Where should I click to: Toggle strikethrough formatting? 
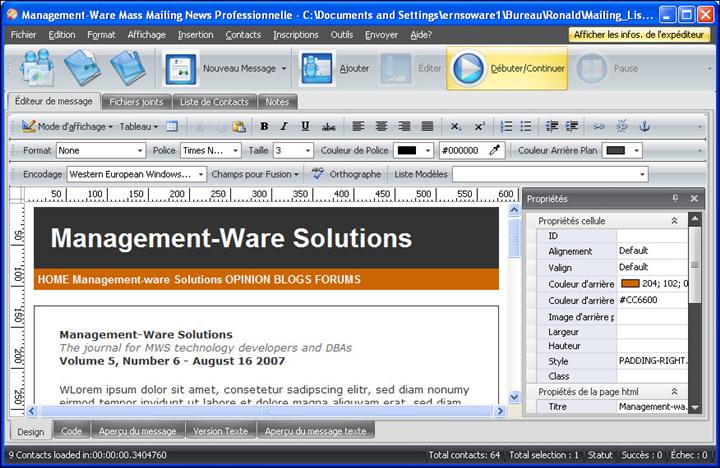pyautogui.click(x=328, y=126)
